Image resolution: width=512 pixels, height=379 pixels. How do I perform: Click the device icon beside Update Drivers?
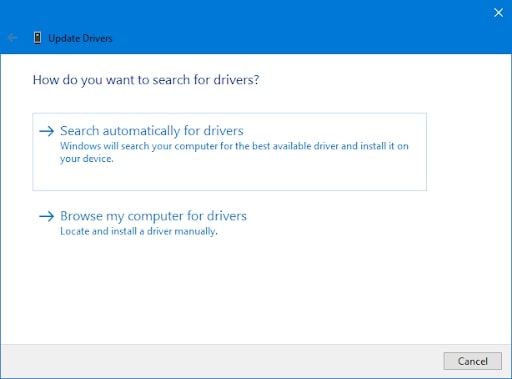(x=38, y=38)
